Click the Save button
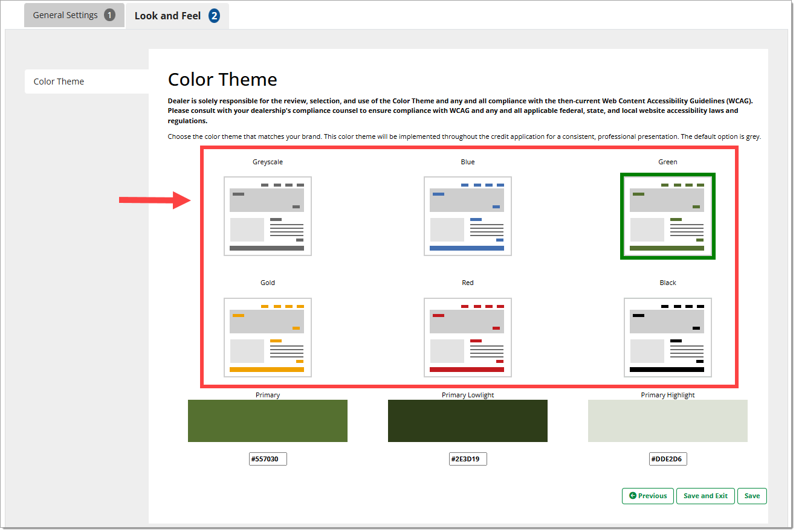 tap(752, 496)
